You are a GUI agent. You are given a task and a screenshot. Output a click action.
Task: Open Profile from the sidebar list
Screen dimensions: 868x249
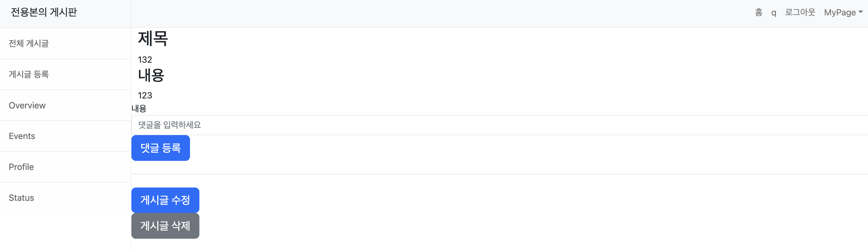[x=65, y=167]
